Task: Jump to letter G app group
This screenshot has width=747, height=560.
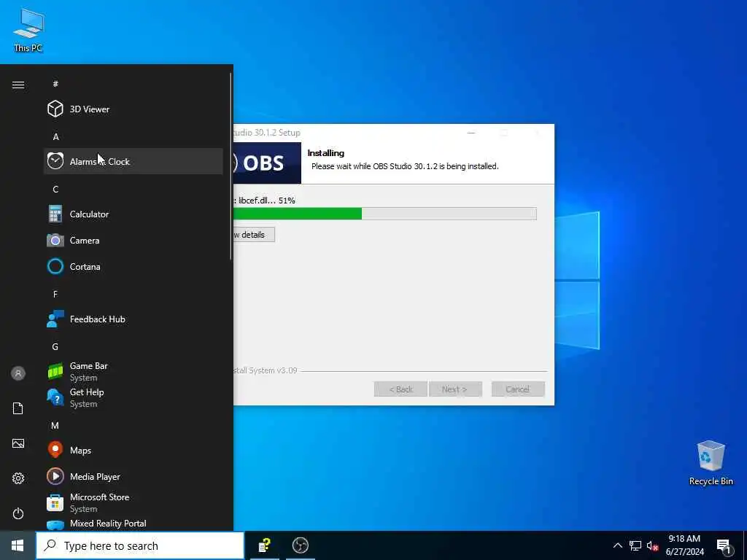Action: [55, 346]
